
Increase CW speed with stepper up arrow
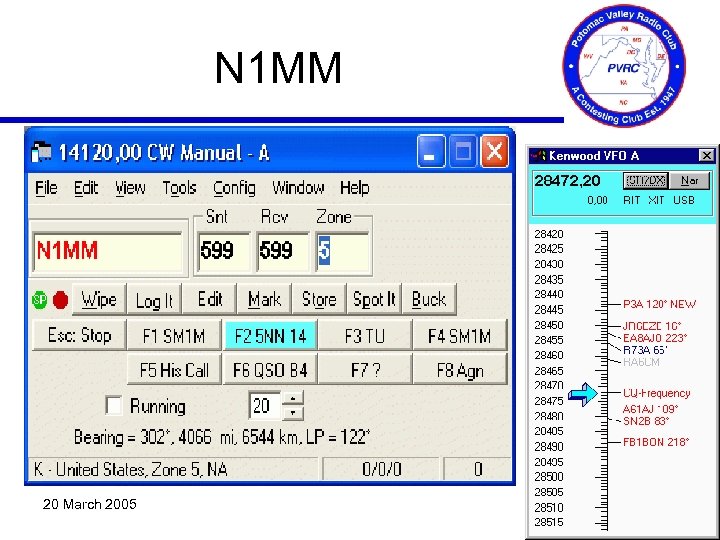[293, 399]
